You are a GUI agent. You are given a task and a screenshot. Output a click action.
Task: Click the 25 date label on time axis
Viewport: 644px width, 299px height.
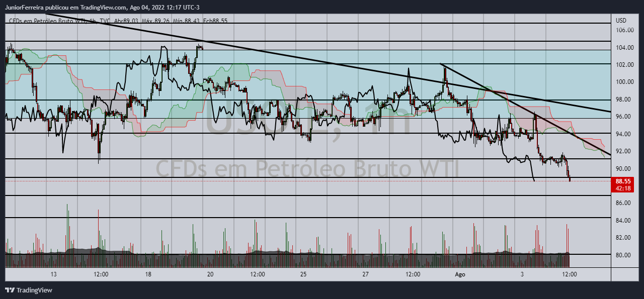303,274
